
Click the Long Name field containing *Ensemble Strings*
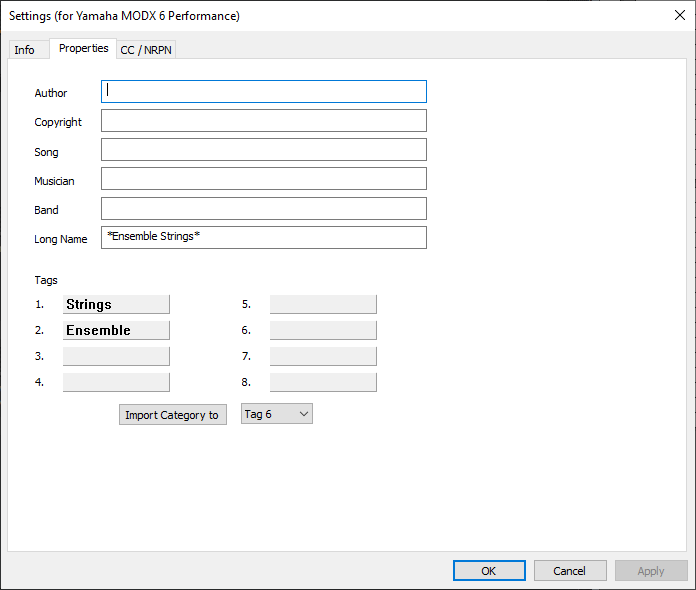click(264, 238)
